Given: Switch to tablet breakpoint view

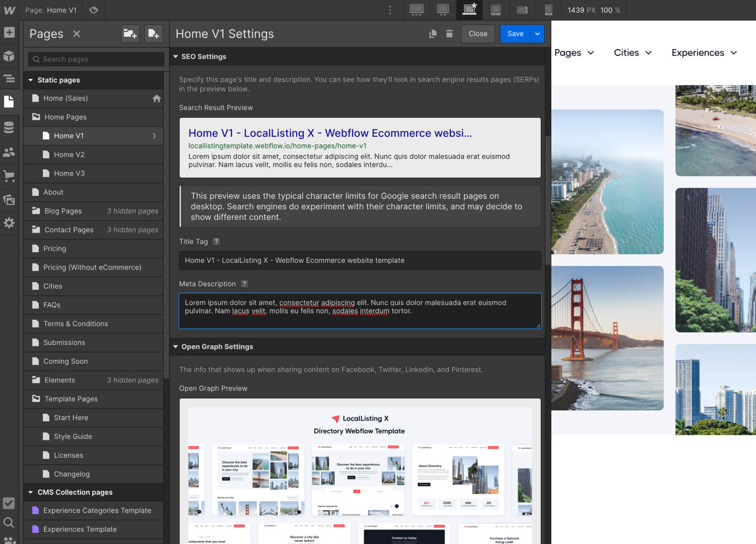Looking at the screenshot, I should [x=496, y=10].
